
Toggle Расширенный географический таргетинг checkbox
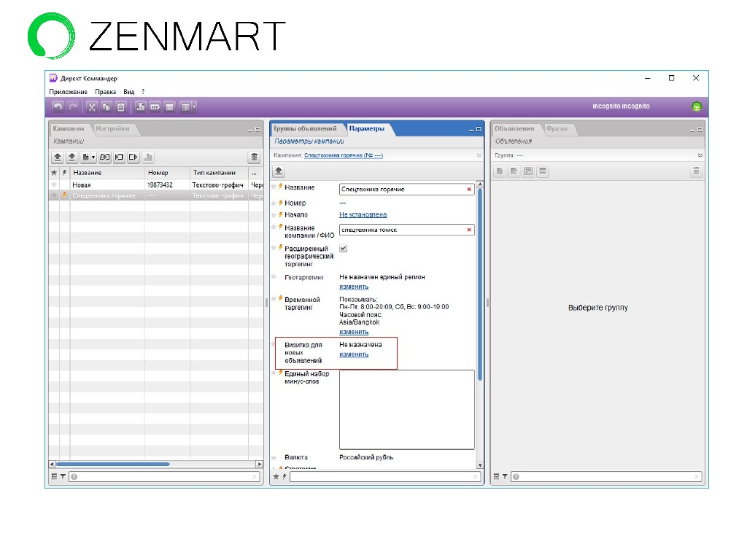[343, 248]
